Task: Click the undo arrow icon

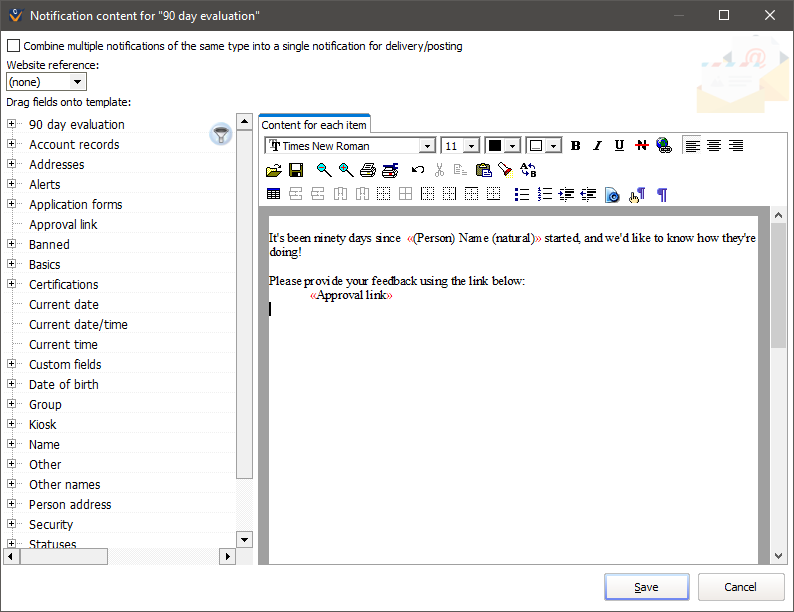Action: (x=418, y=171)
